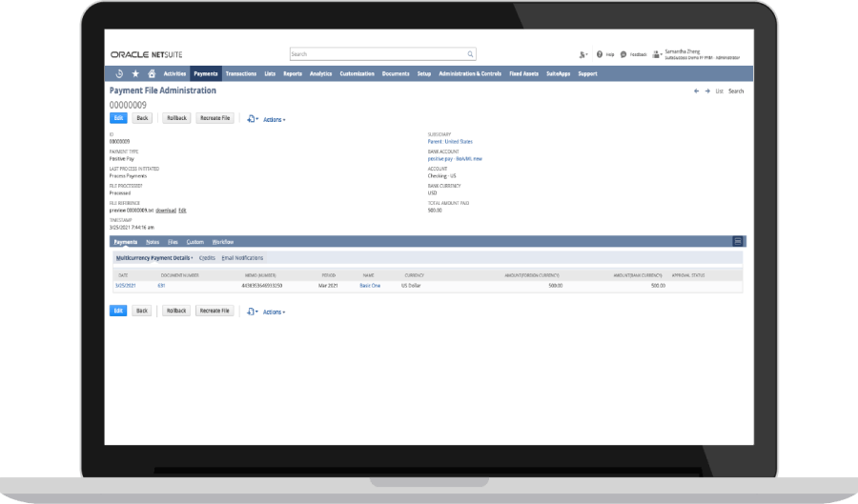Viewport: 858px width, 504px height.
Task: Open the SuiteApps menu
Action: pos(558,73)
